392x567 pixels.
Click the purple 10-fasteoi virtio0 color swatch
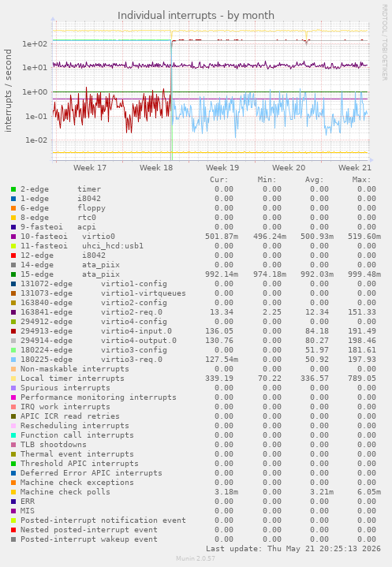click(x=13, y=237)
